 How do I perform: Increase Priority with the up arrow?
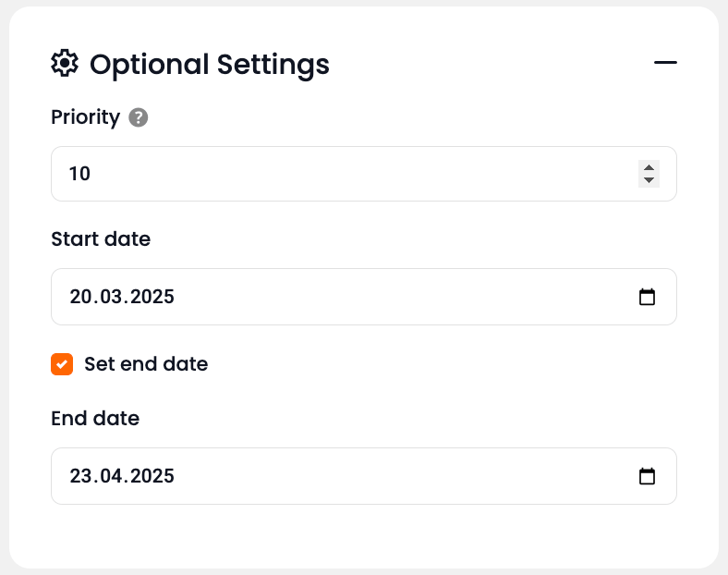[649, 167]
